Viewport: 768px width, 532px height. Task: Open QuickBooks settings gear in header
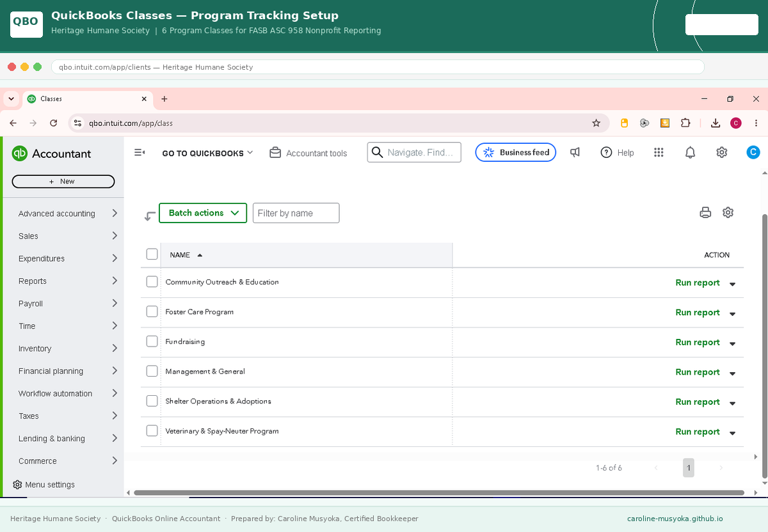point(722,152)
